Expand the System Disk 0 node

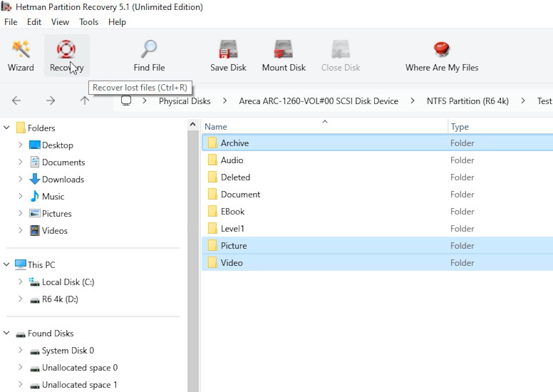click(20, 350)
